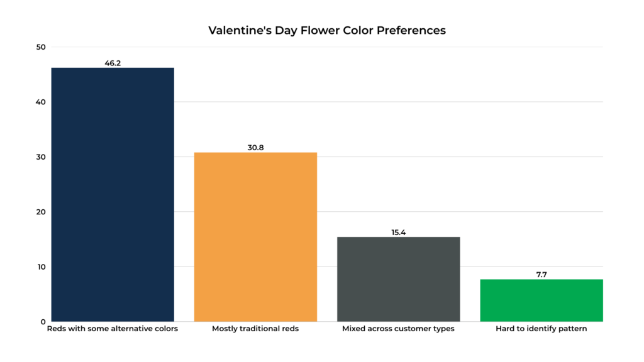The height and width of the screenshot is (362, 644).
Task: Click the y-axis tick label 20
Action: [41, 212]
